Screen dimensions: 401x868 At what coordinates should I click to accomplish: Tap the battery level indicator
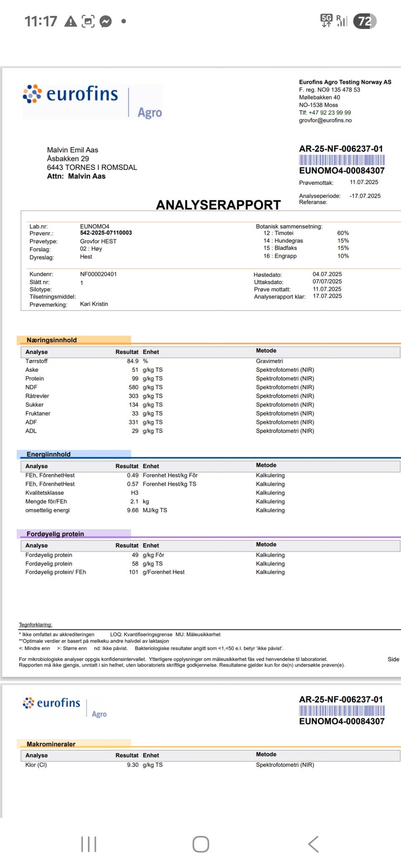[x=365, y=21]
